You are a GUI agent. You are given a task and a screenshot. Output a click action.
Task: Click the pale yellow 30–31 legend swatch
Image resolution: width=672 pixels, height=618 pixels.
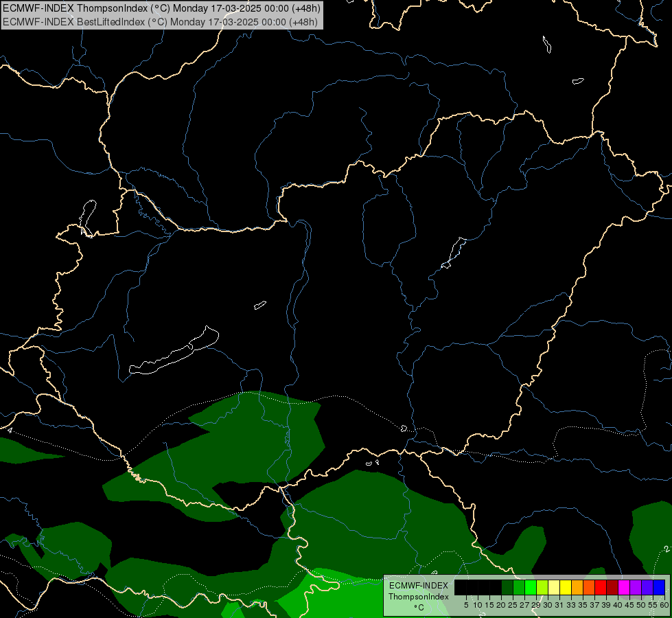(554, 587)
